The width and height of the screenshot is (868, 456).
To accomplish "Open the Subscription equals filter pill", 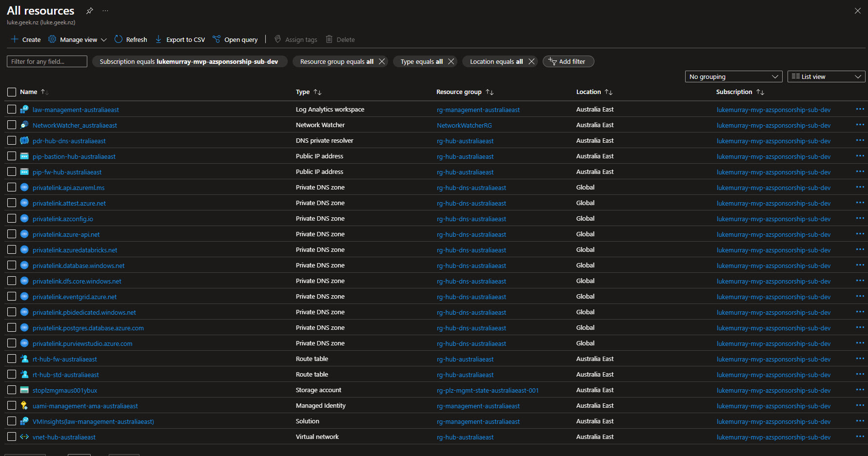I will coord(189,61).
